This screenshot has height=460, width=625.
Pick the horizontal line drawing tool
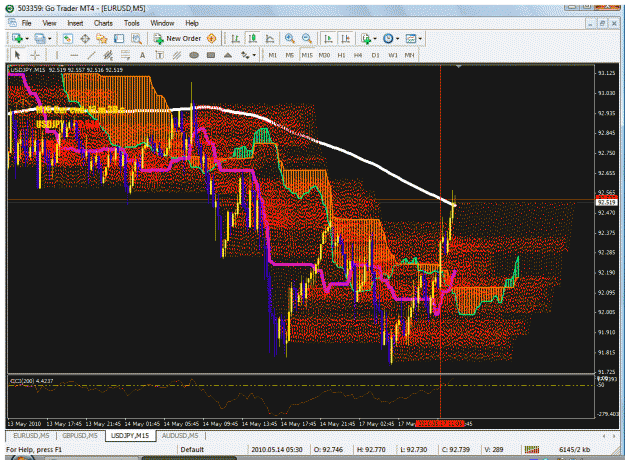pos(74,55)
